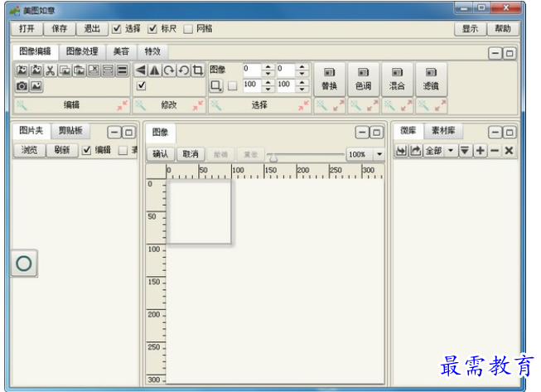Viewport: 541px width, 392px height.
Task: Click the magic wand in 选择 bar
Action: (x=216, y=105)
